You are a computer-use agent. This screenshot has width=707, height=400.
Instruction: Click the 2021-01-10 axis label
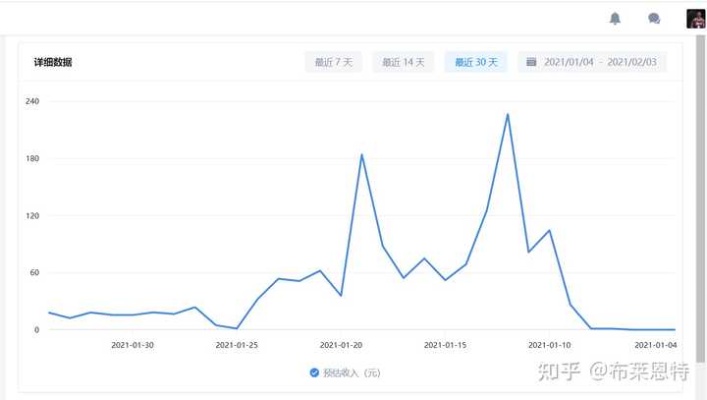(x=549, y=345)
